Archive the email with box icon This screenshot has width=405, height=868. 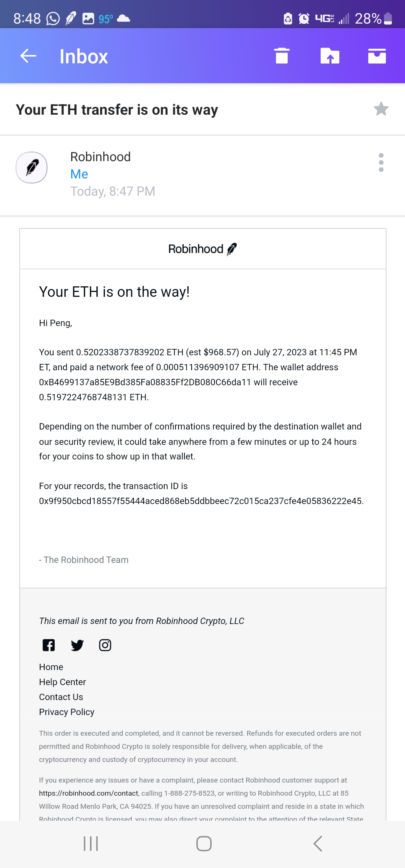[x=377, y=56]
